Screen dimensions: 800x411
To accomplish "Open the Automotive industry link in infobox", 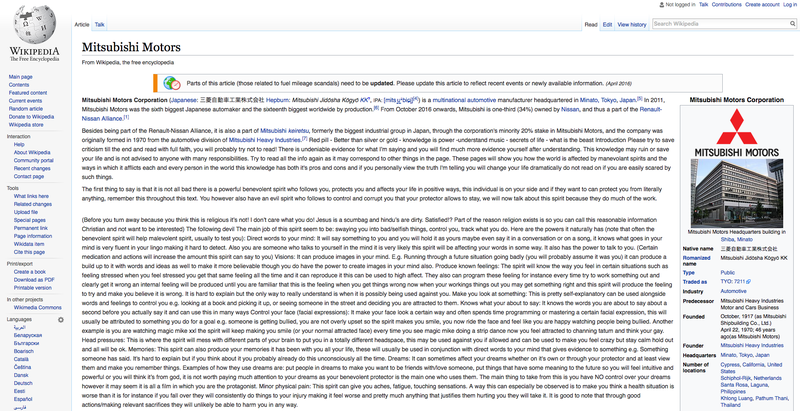I will point(733,291).
